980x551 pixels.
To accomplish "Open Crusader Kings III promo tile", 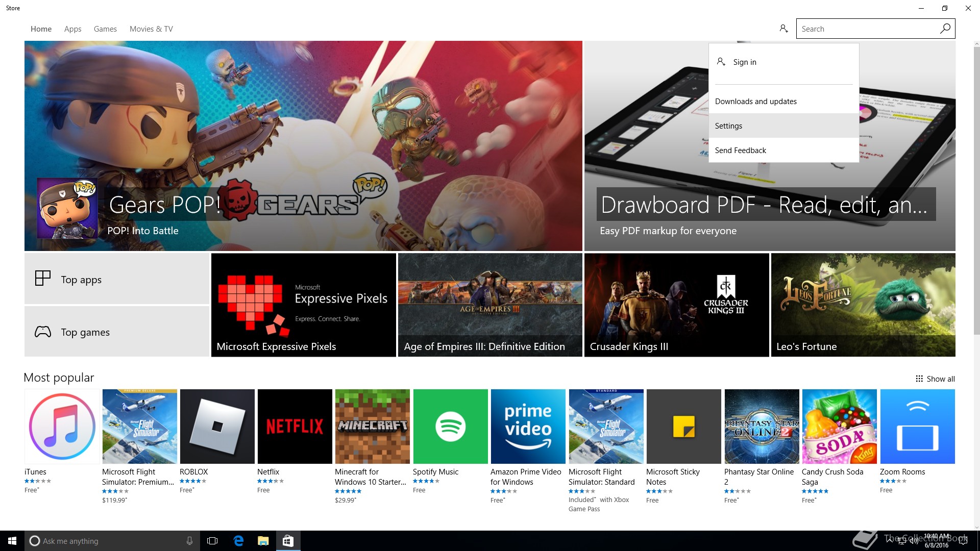I will (676, 305).
